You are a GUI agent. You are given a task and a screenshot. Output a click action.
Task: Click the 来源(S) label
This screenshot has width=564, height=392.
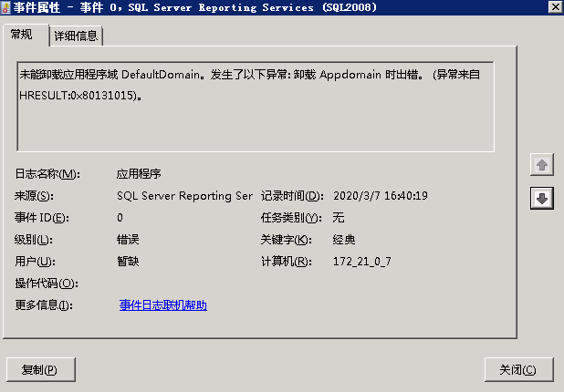point(34,196)
